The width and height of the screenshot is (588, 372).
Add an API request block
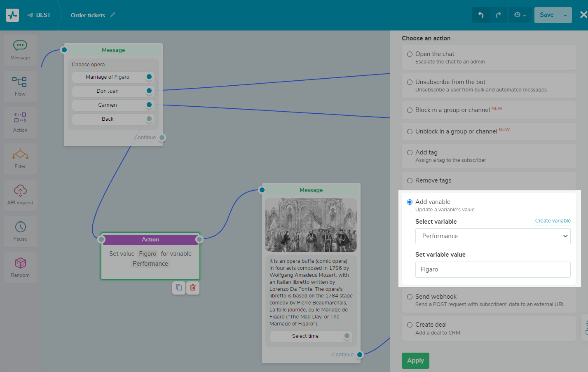coord(20,195)
